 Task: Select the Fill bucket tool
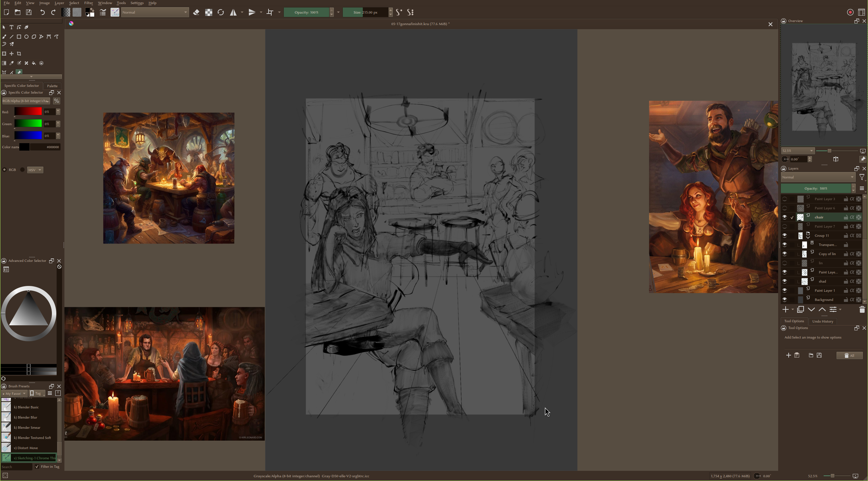tap(34, 63)
